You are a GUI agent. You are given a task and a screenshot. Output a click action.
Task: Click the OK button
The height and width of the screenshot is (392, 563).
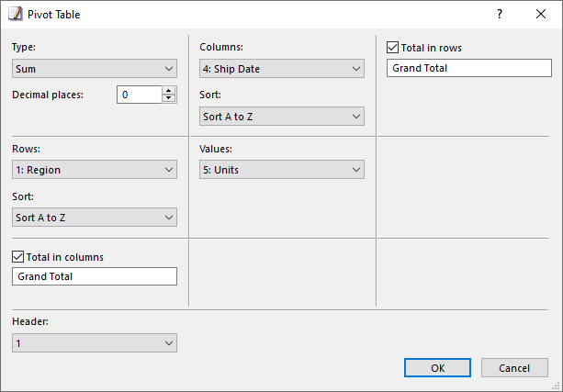tap(437, 368)
